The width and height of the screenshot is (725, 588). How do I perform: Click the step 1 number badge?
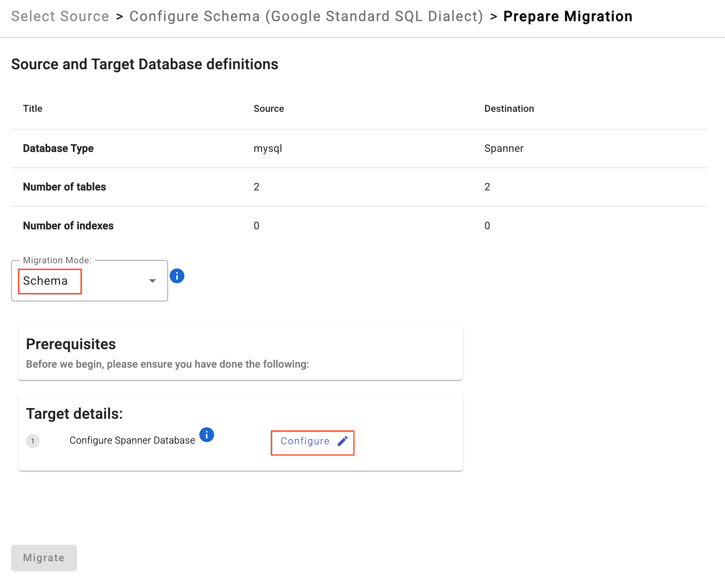tap(33, 441)
